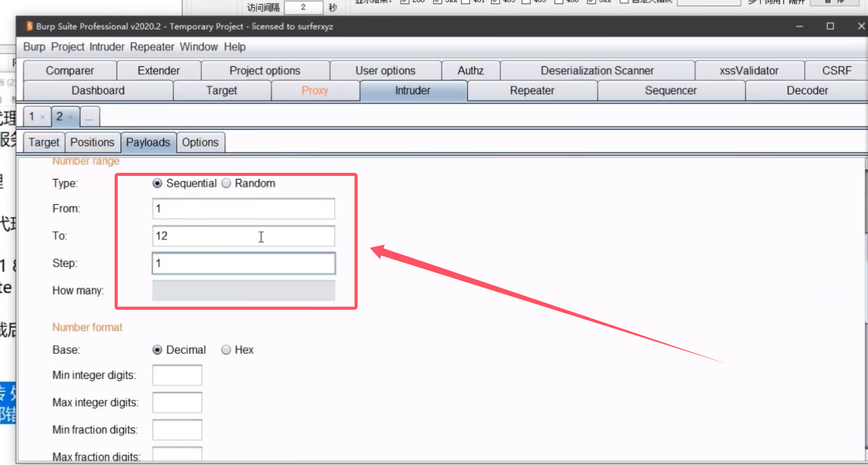Open the Burp menu
This screenshot has height=465, width=868.
tap(34, 47)
